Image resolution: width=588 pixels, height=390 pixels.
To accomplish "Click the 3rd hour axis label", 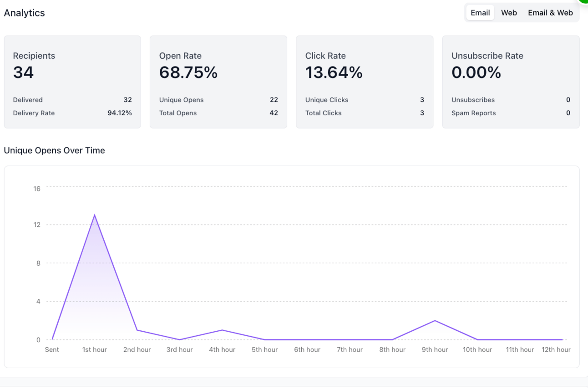I will tap(180, 349).
